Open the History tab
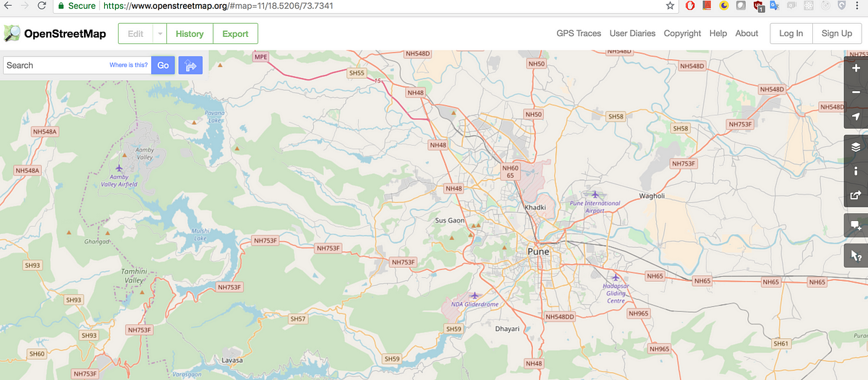 [190, 33]
